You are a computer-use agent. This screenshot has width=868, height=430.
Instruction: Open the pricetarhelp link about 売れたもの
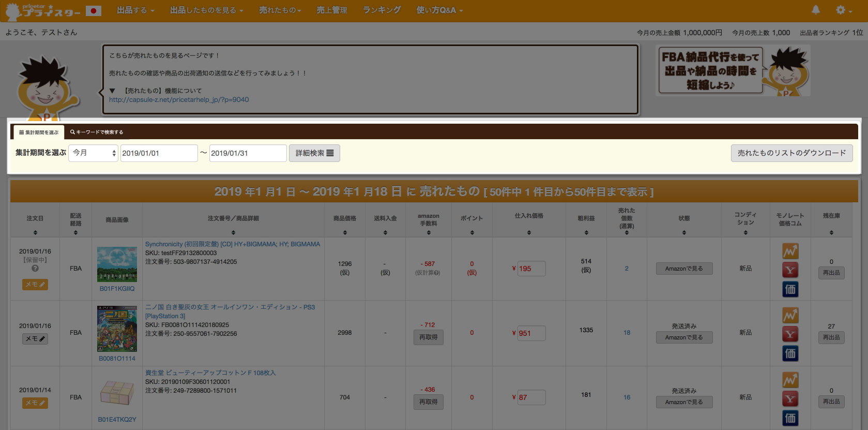179,100
